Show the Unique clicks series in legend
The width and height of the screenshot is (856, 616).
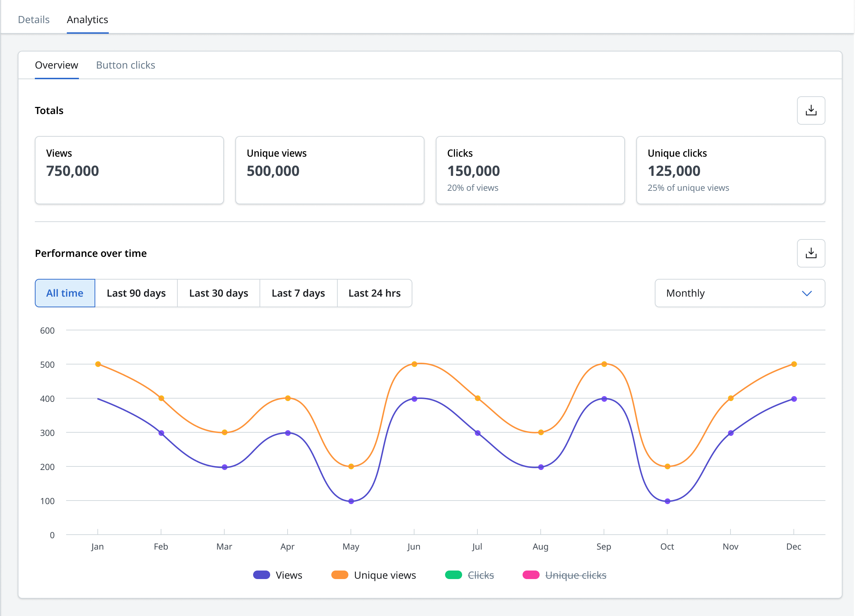pos(565,575)
